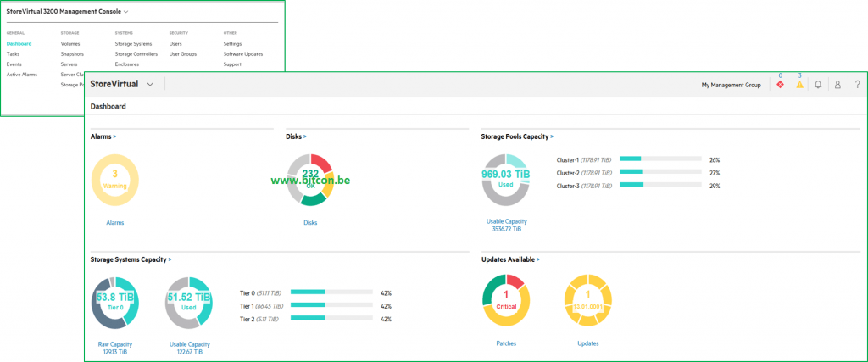This screenshot has width=868, height=362.
Task: Open the Disks section arrow heading
Action: 296,136
